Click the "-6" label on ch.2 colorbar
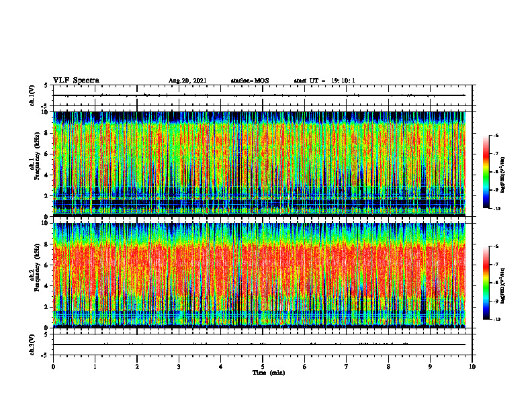Image resolution: width=532 pixels, height=411 pixels. point(496,246)
